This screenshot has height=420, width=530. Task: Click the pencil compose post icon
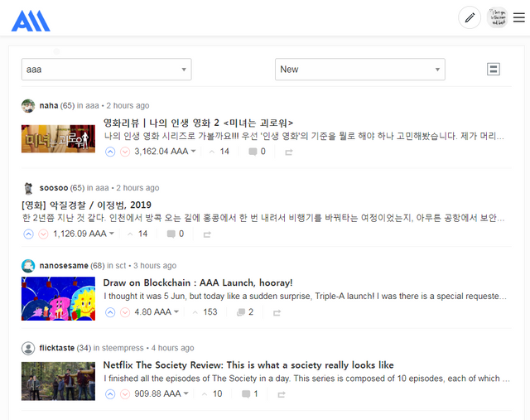(x=470, y=17)
